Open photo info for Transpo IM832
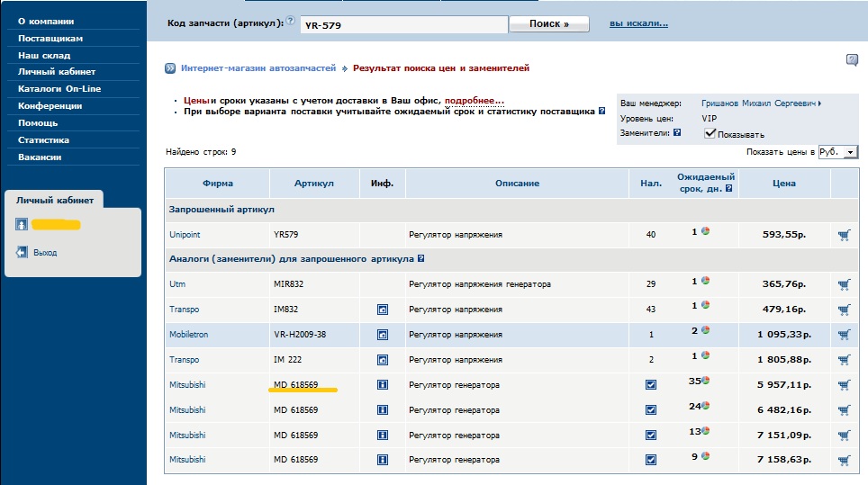Viewport: 868px width, 485px height. (x=382, y=310)
